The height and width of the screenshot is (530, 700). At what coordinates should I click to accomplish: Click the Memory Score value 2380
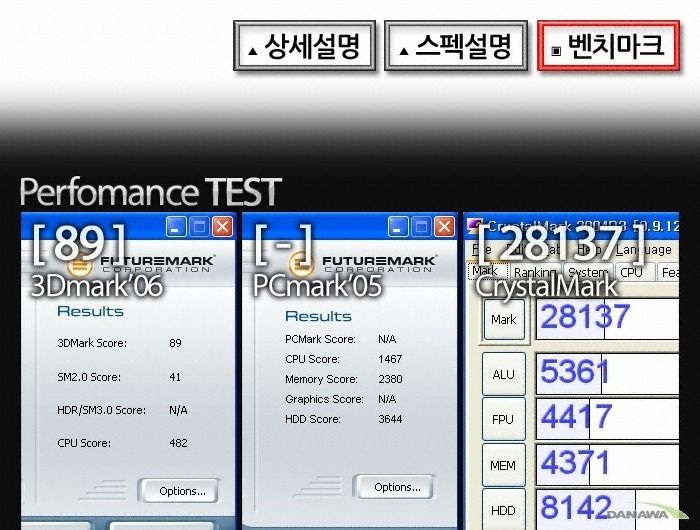390,379
